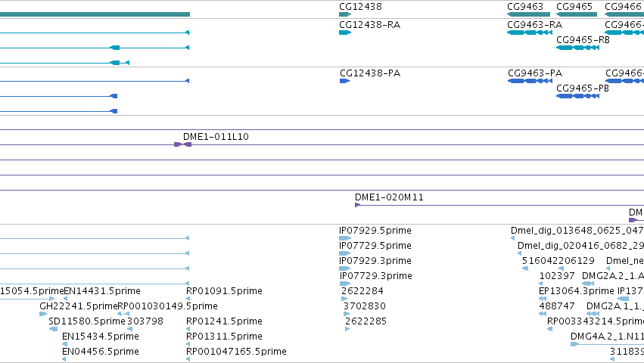Select the DME1-020M11 clone start arrow
Image resolution: width=644 pixels, height=363 pixels.
[357, 205]
